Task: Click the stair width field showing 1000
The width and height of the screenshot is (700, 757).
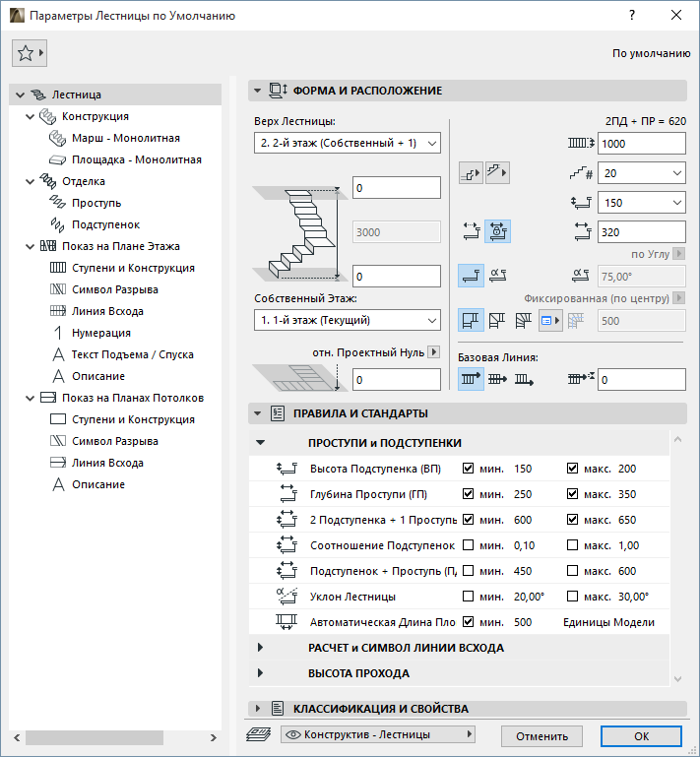Action: click(x=642, y=144)
